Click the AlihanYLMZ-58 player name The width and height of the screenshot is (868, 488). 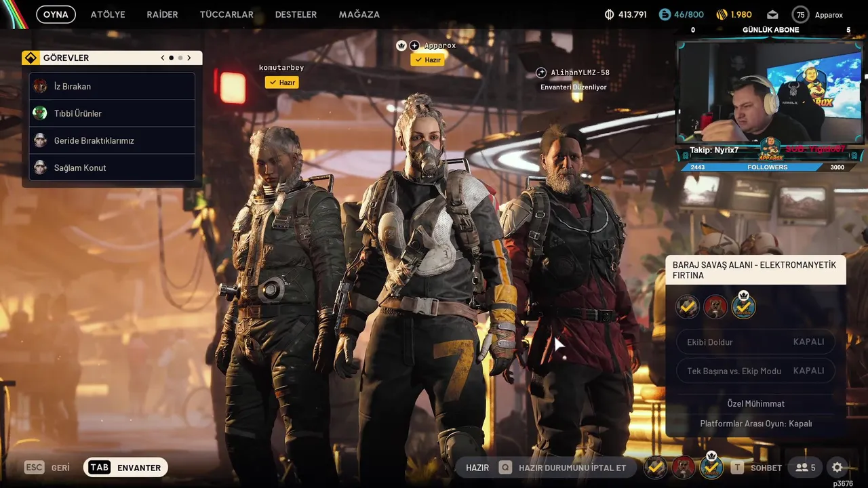[580, 73]
